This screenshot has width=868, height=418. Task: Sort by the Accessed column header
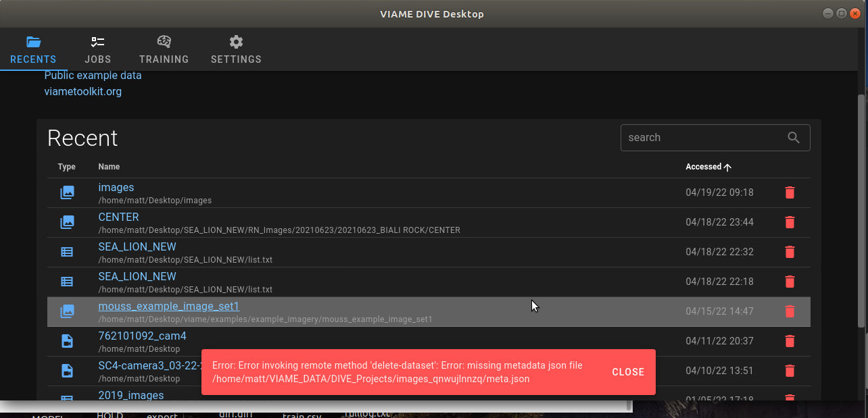pos(708,166)
